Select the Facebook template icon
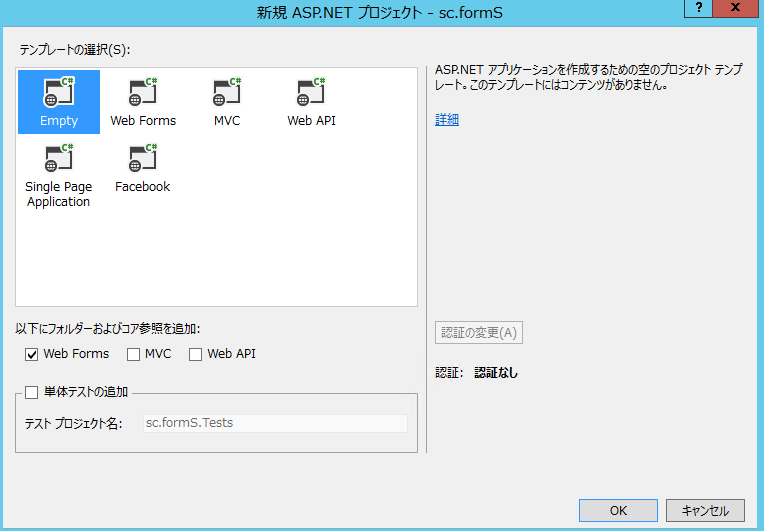This screenshot has width=764, height=531. click(x=143, y=169)
